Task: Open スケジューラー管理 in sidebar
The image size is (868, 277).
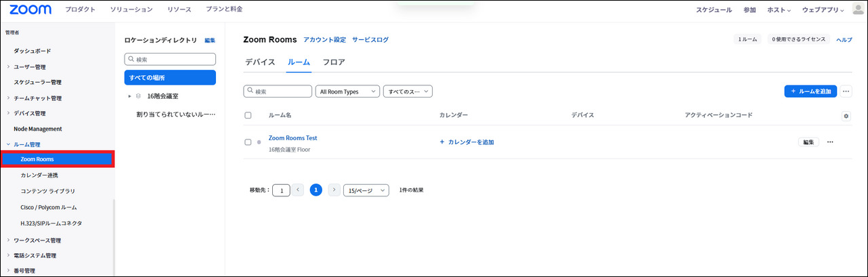Action: (37, 82)
